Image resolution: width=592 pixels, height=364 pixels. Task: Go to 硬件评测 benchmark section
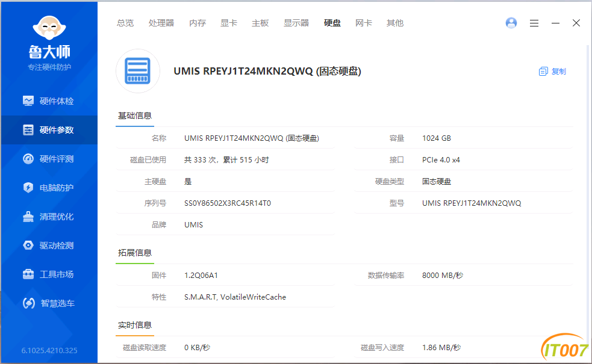[x=49, y=159]
